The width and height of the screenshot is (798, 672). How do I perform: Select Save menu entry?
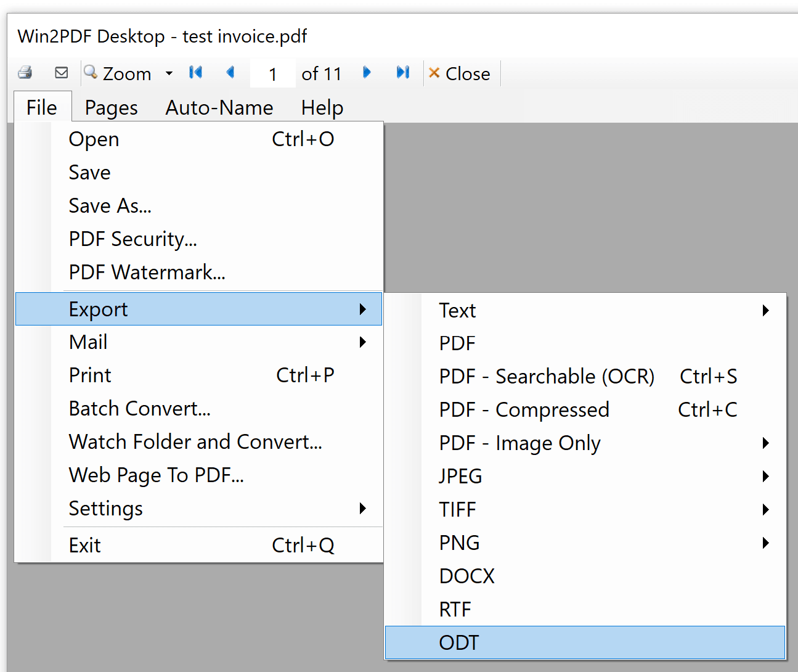pyautogui.click(x=198, y=173)
